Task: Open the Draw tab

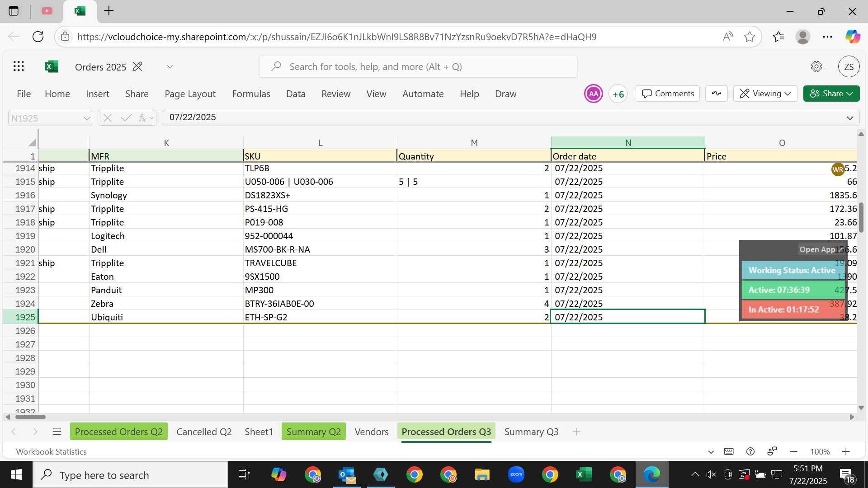Action: [505, 94]
